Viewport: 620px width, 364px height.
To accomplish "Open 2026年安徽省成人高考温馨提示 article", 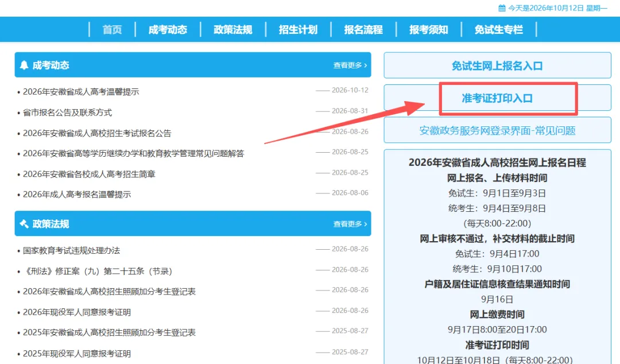I will coord(81,92).
